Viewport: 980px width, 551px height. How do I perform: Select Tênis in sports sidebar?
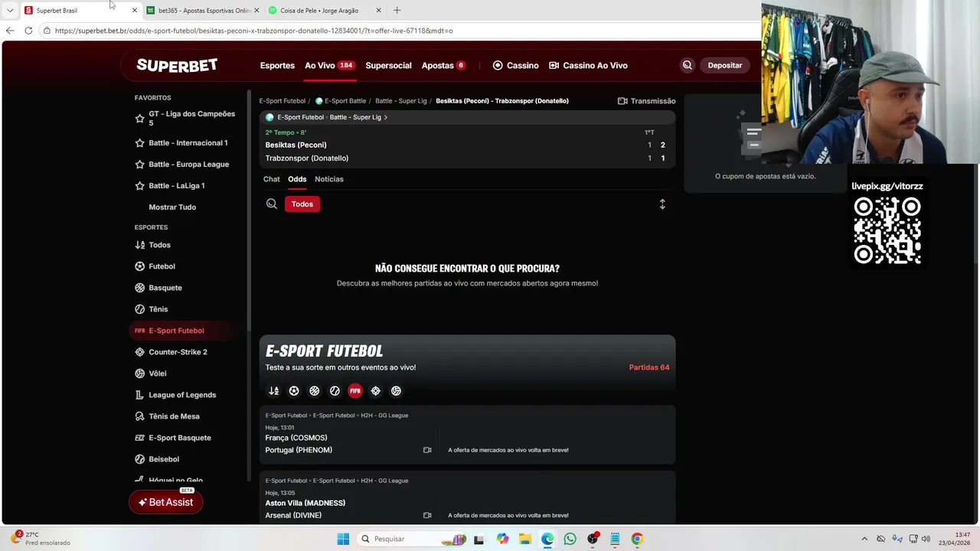coord(158,309)
